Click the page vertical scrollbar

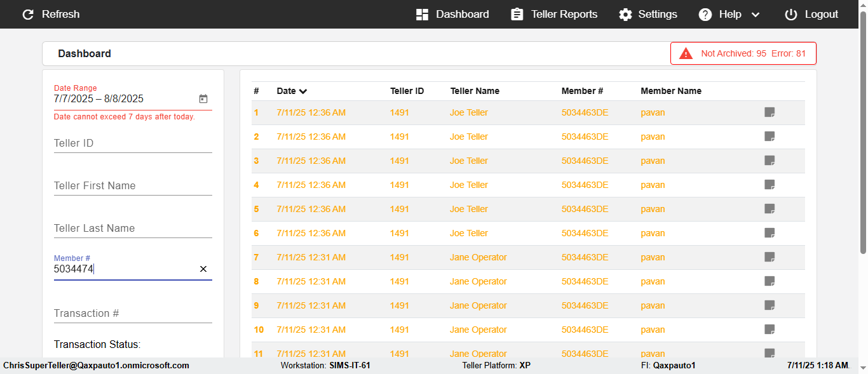click(x=863, y=140)
